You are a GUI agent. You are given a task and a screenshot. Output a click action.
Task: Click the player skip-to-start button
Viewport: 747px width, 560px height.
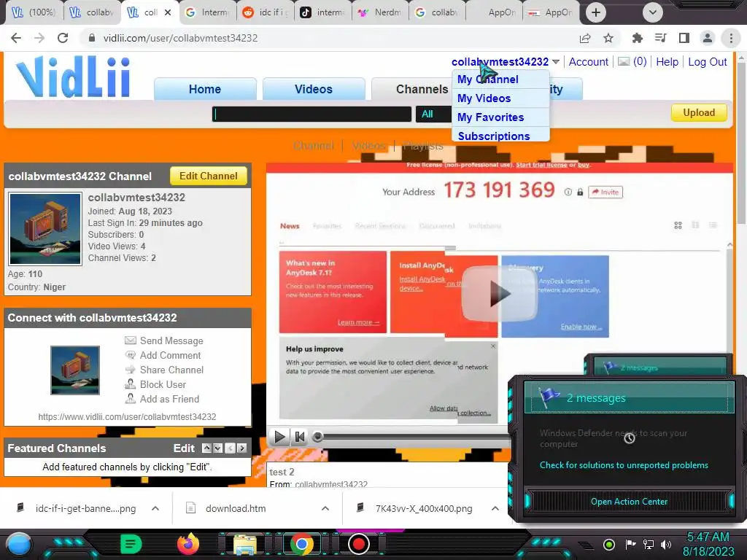(300, 437)
